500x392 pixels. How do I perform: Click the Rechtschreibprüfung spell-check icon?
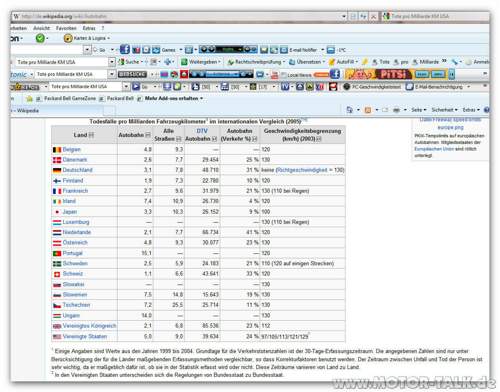(231, 62)
